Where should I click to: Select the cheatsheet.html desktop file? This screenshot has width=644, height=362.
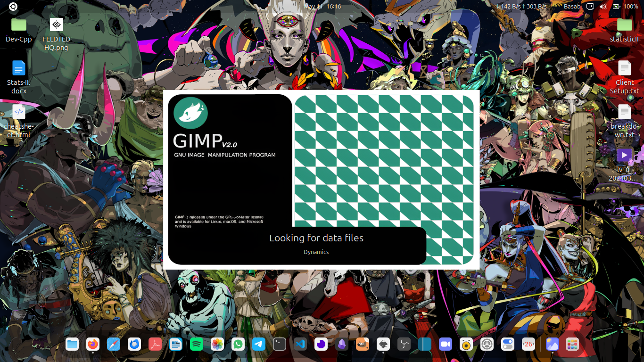(19, 121)
